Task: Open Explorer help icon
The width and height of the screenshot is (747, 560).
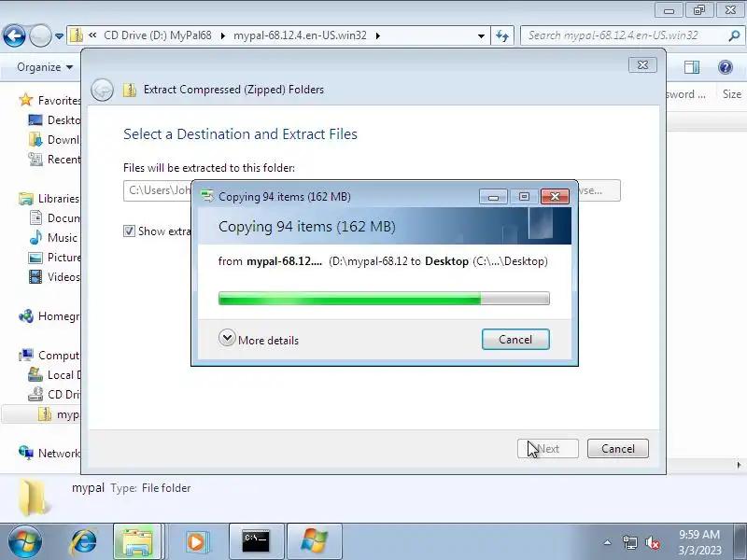Action: pyautogui.click(x=726, y=67)
